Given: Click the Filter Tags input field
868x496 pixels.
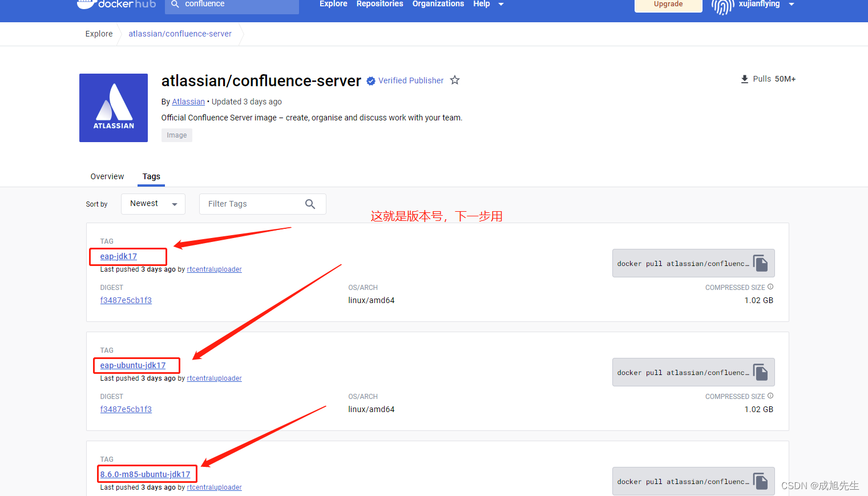Looking at the screenshot, I should pos(263,204).
